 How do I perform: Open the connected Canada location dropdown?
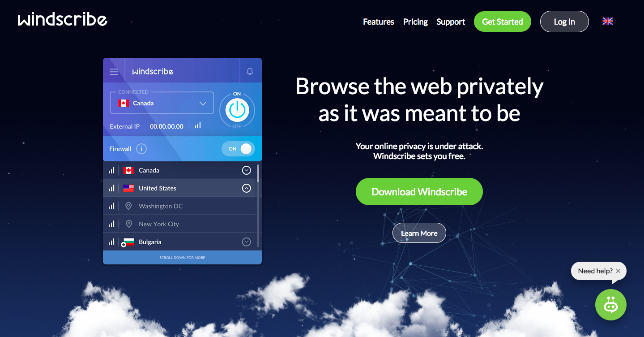(162, 103)
